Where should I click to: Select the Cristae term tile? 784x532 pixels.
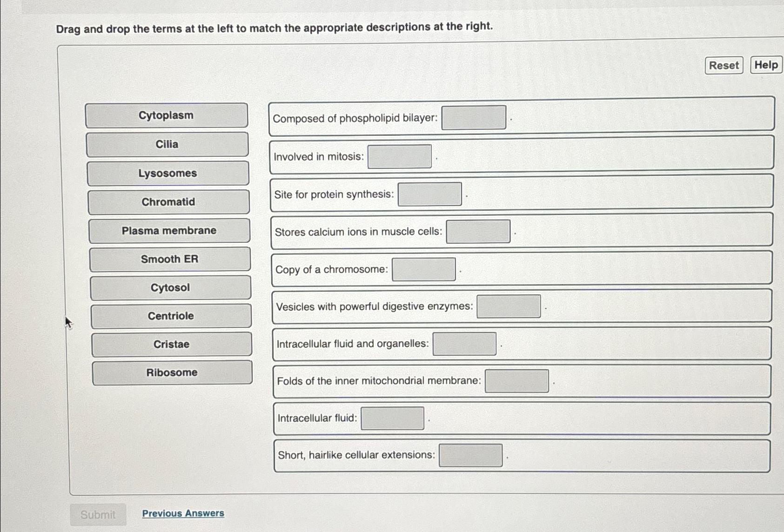pyautogui.click(x=171, y=344)
